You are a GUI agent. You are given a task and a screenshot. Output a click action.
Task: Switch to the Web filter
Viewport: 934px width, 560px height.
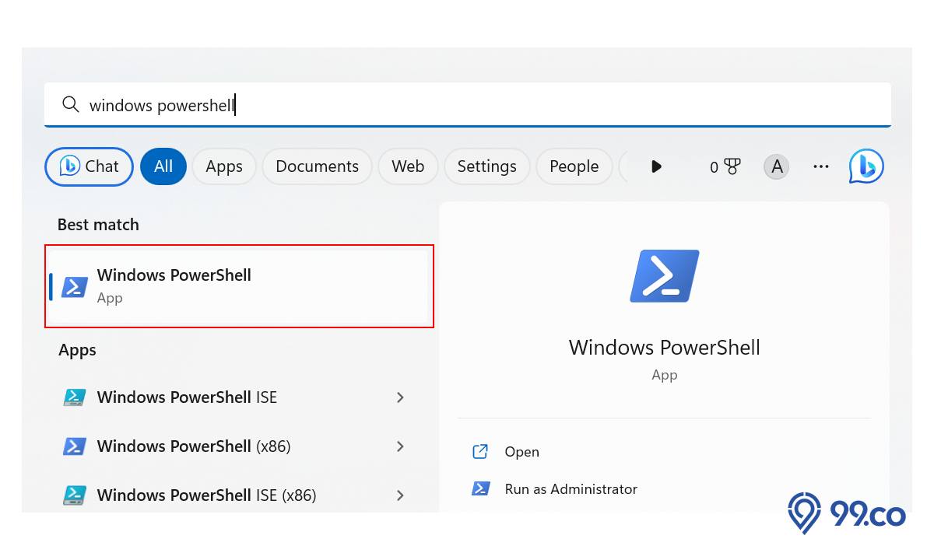[408, 166]
